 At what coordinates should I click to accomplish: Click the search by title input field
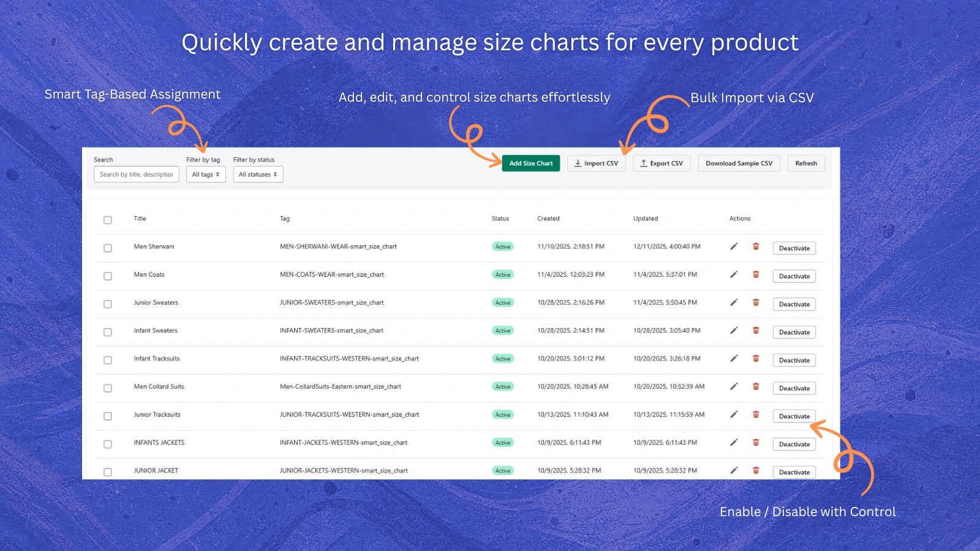136,174
